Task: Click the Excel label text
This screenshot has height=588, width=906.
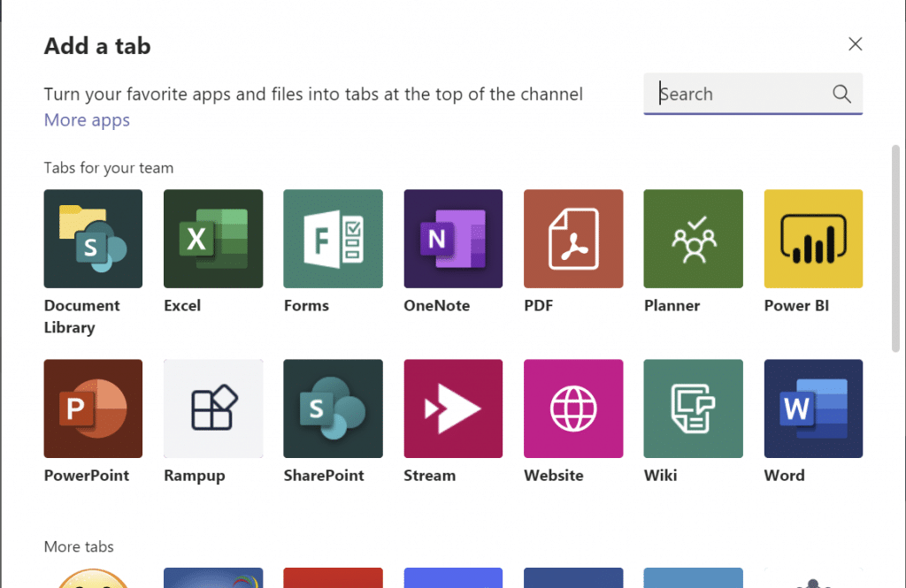Action: (182, 306)
